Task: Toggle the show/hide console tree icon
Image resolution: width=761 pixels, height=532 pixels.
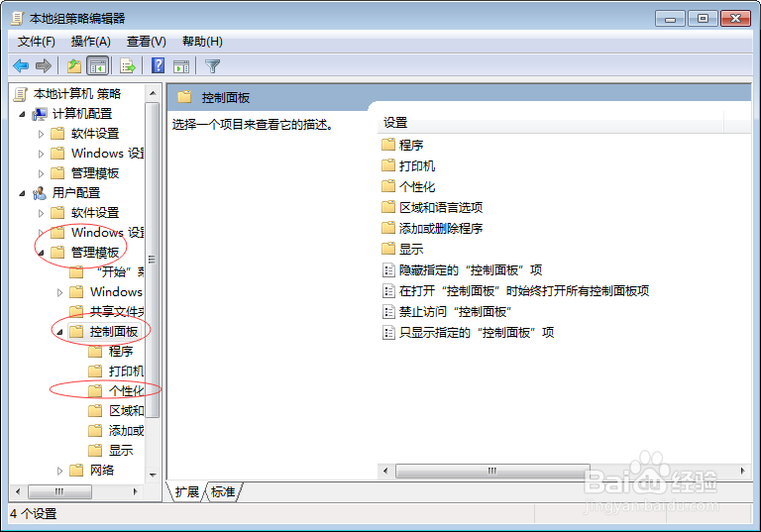Action: click(97, 65)
